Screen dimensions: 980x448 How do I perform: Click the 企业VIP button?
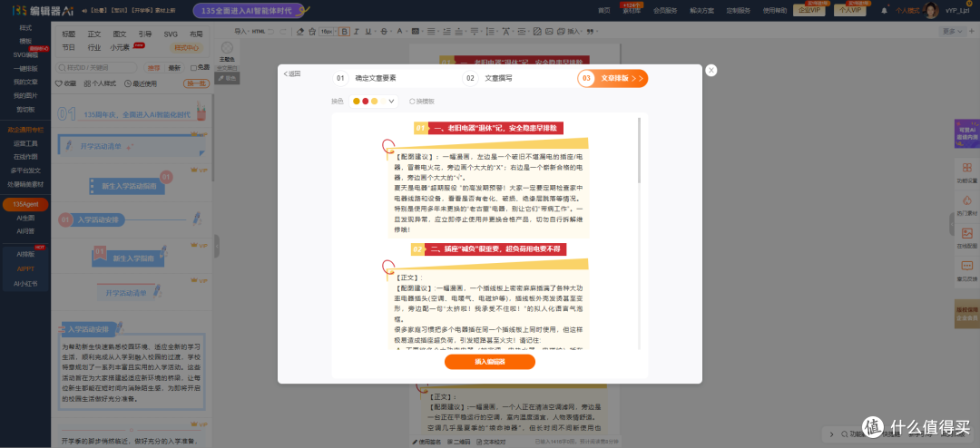click(x=808, y=10)
